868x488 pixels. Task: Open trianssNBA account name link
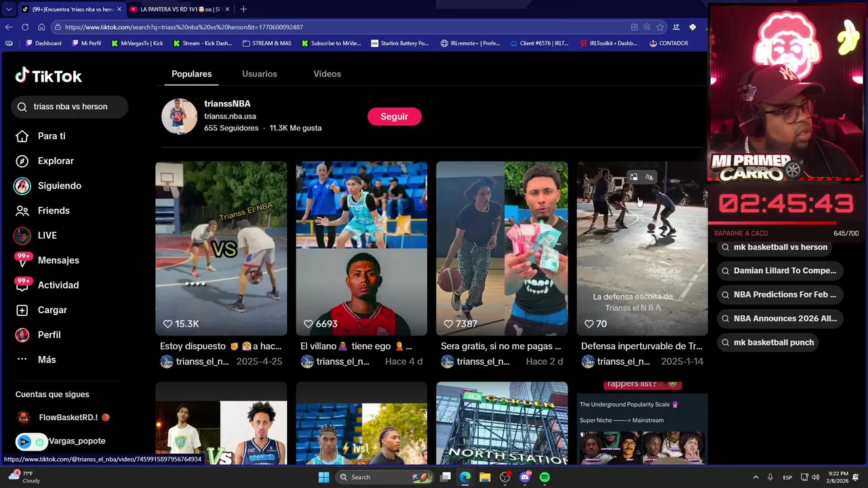227,104
